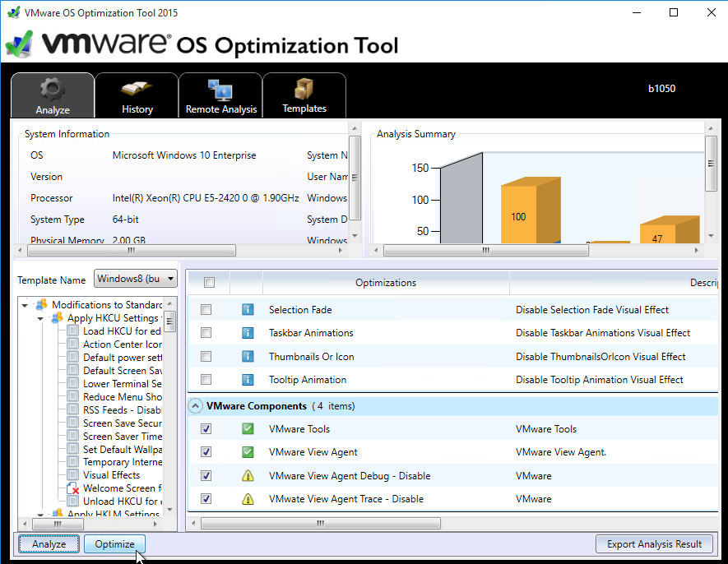Click the green check icon for VMware View Agent
The height and width of the screenshot is (564, 728).
[248, 452]
